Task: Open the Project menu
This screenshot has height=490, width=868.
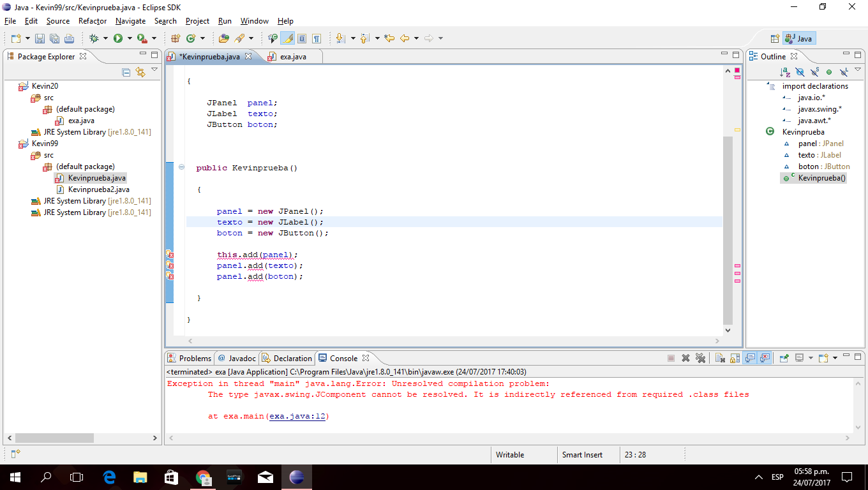Action: coord(198,21)
